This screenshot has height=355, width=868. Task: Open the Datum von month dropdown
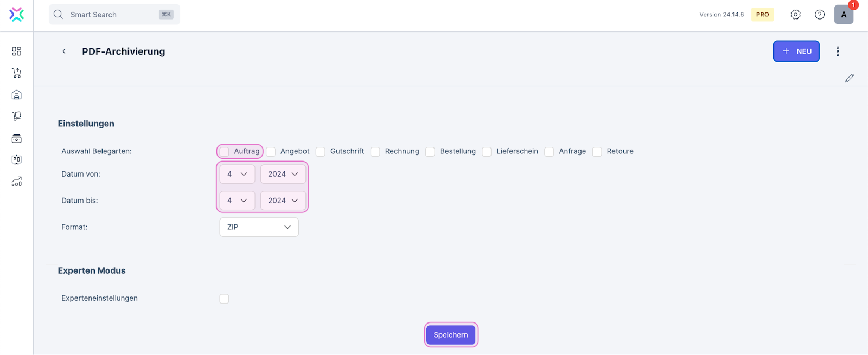point(237,174)
